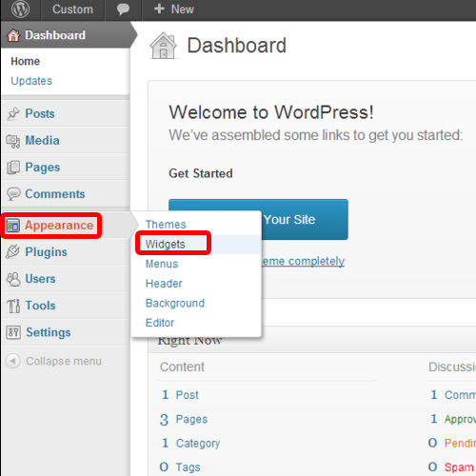The height and width of the screenshot is (476, 476).
Task: Open the Settings menu
Action: pyautogui.click(x=49, y=332)
